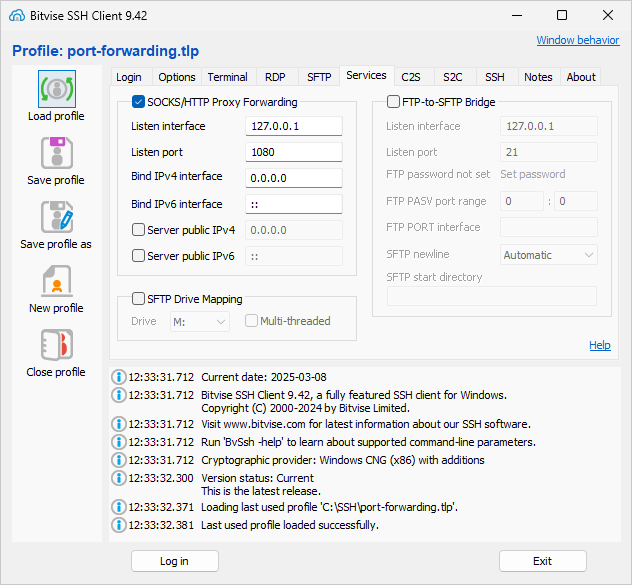Click FTP bridge Listen interface field
The image size is (632, 585).
[x=549, y=126]
